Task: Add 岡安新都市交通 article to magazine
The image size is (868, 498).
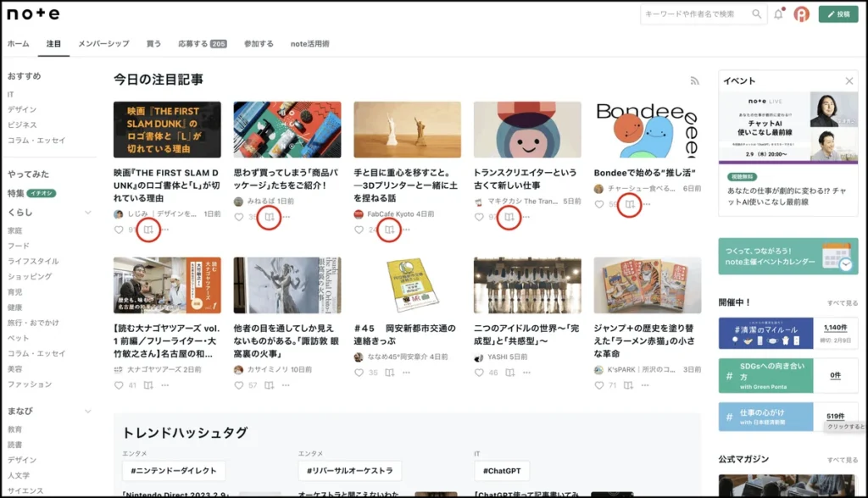Action: (x=390, y=373)
